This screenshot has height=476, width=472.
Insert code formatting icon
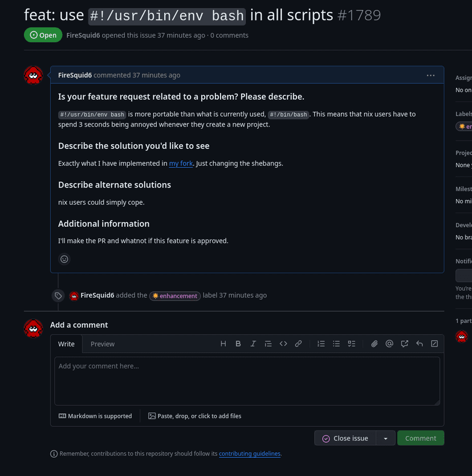coord(283,344)
